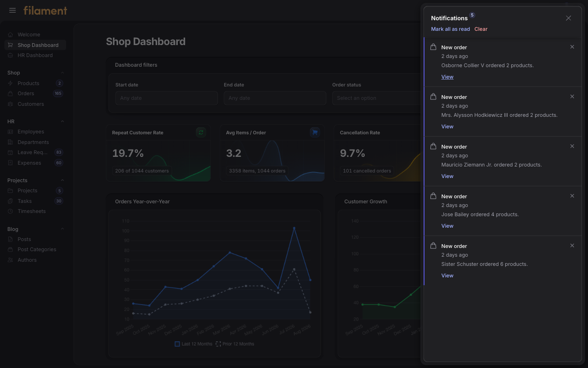The width and height of the screenshot is (588, 368).
Task: Collapse the HR sidebar group
Action: [x=62, y=121]
